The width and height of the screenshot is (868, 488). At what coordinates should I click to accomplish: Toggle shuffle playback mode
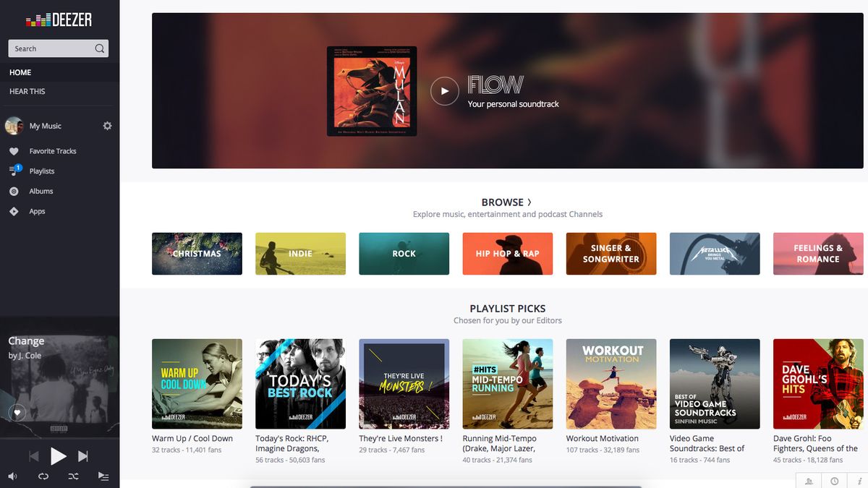[x=73, y=476]
